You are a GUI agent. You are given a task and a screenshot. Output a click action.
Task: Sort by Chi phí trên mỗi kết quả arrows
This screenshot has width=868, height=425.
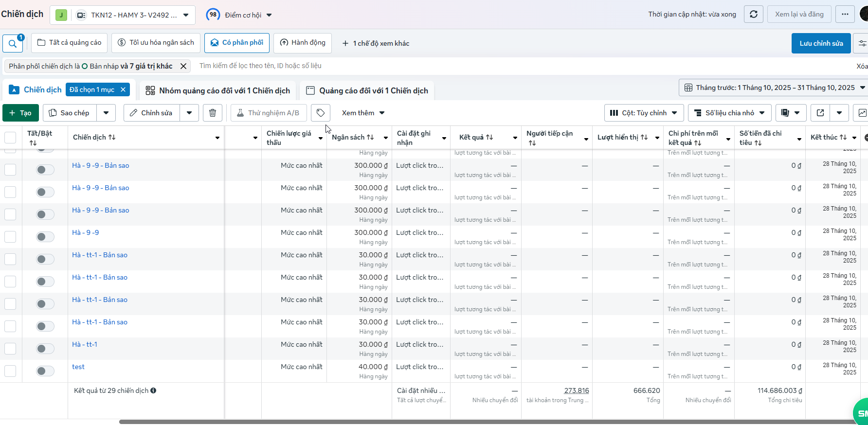click(698, 143)
